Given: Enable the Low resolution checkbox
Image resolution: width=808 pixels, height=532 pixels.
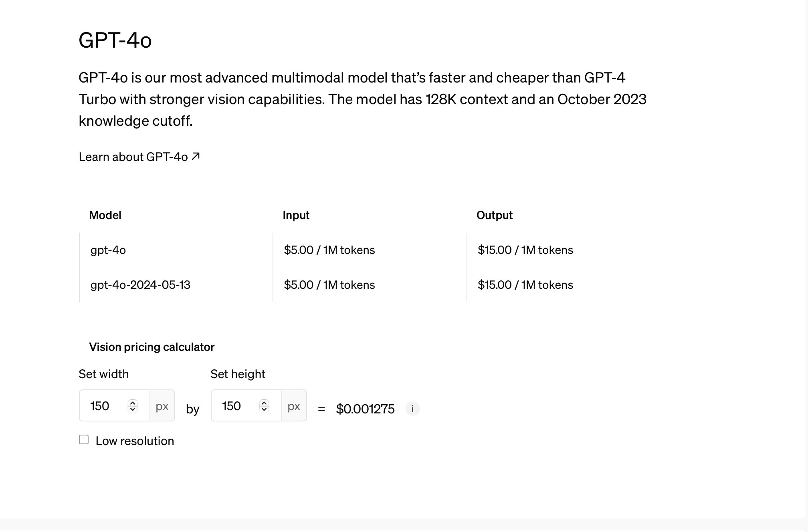Looking at the screenshot, I should (84, 440).
